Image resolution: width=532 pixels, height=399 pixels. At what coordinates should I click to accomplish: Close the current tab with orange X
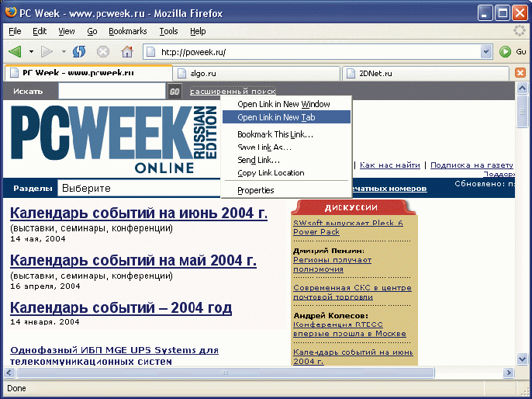click(520, 73)
